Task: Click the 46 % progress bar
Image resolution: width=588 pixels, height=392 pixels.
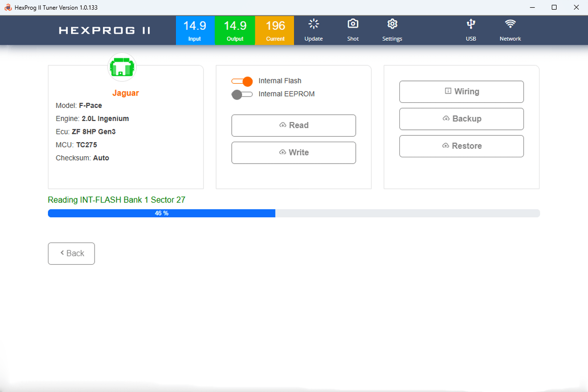Action: pos(294,213)
